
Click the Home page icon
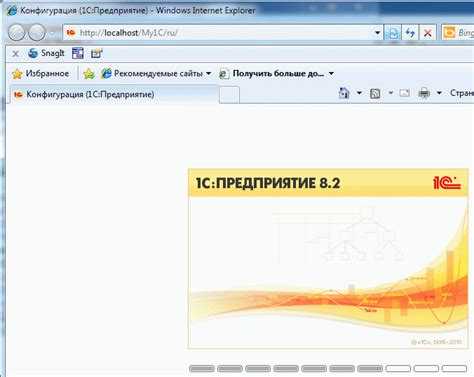[x=344, y=93]
